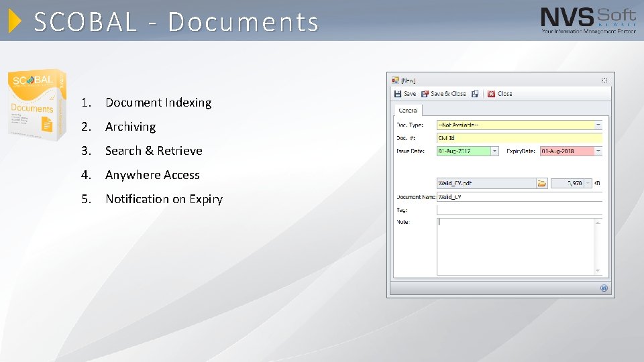The width and height of the screenshot is (644, 362).
Task: Click the empty Tag field
Action: click(519, 210)
